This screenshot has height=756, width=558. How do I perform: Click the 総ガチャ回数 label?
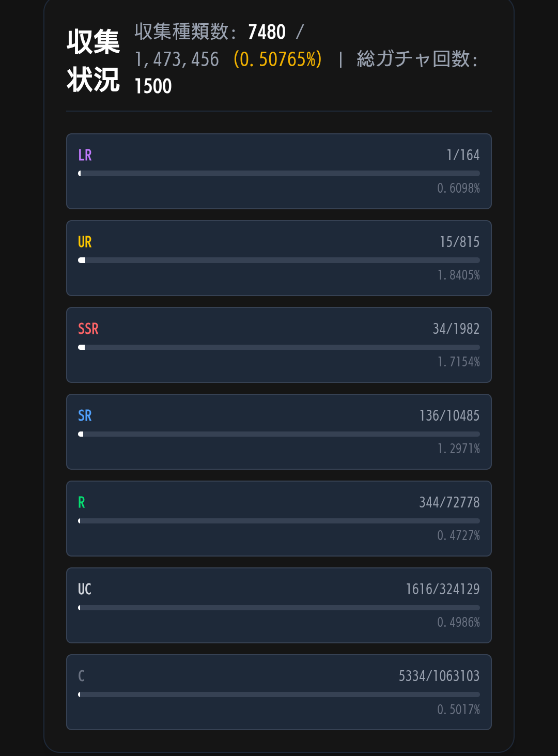[x=416, y=59]
